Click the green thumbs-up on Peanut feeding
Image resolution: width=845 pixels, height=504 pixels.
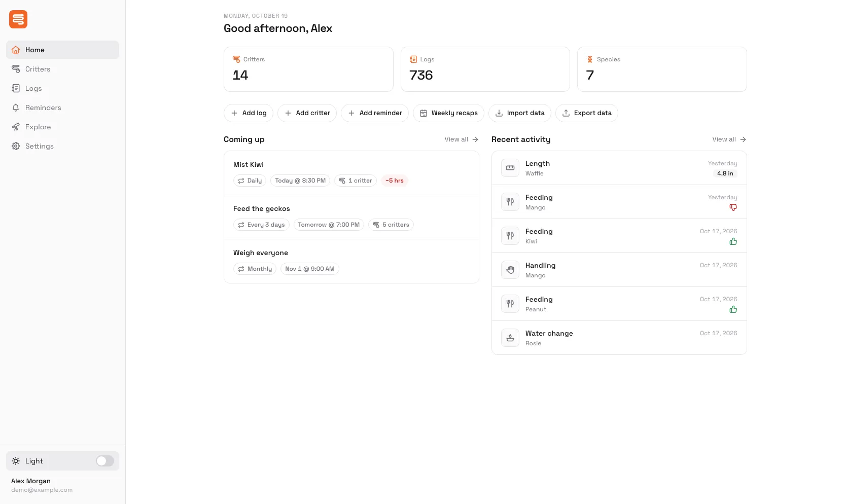733,309
